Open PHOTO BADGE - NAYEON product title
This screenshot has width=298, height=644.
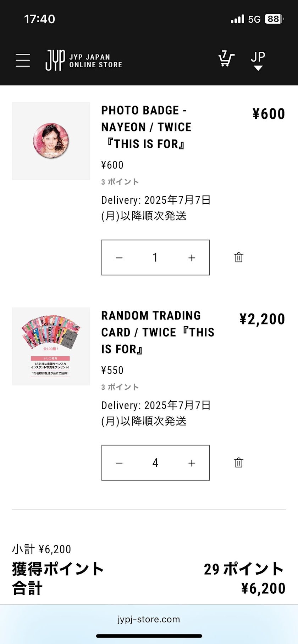[146, 127]
